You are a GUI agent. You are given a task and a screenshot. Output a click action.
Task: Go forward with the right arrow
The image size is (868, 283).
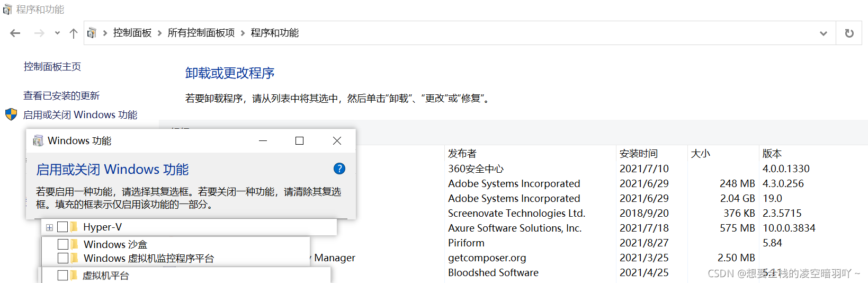click(x=39, y=33)
